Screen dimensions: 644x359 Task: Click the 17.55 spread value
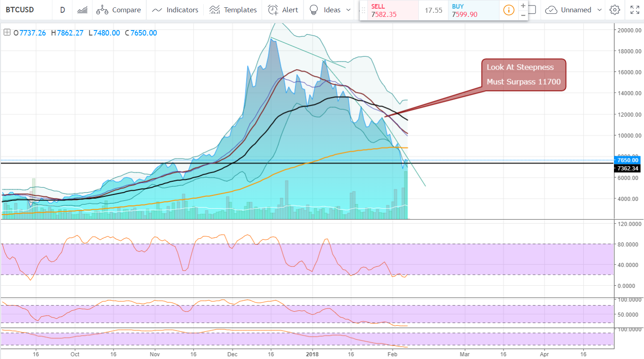coord(433,10)
